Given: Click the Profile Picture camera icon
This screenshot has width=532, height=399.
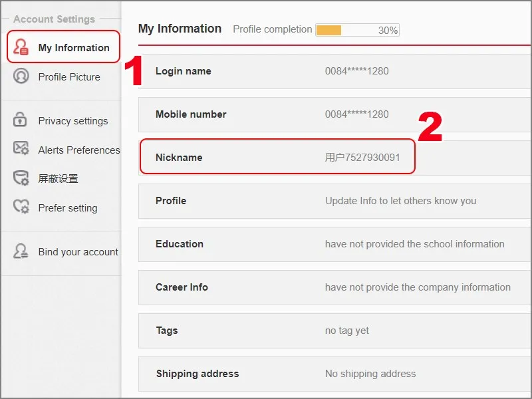Looking at the screenshot, I should click(19, 77).
